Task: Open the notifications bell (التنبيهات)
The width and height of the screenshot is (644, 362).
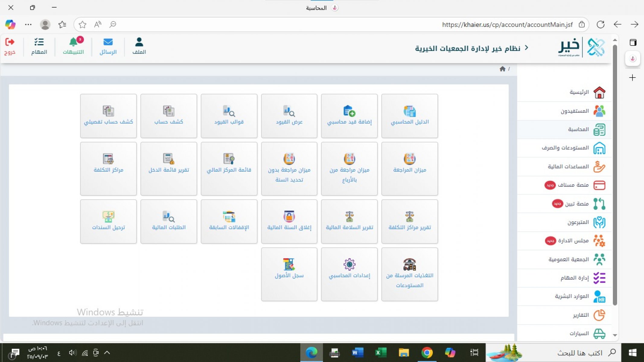Action: (73, 46)
